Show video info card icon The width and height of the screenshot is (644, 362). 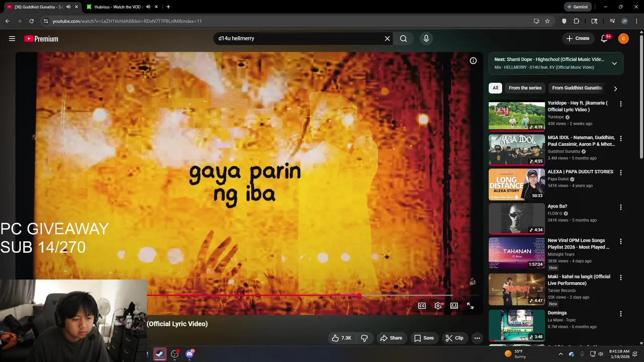(473, 61)
